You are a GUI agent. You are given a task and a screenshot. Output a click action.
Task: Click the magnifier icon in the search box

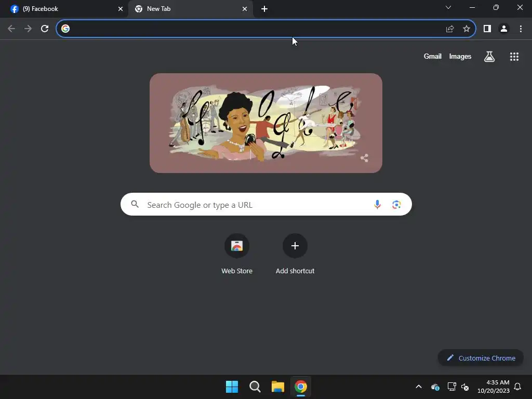(135, 204)
